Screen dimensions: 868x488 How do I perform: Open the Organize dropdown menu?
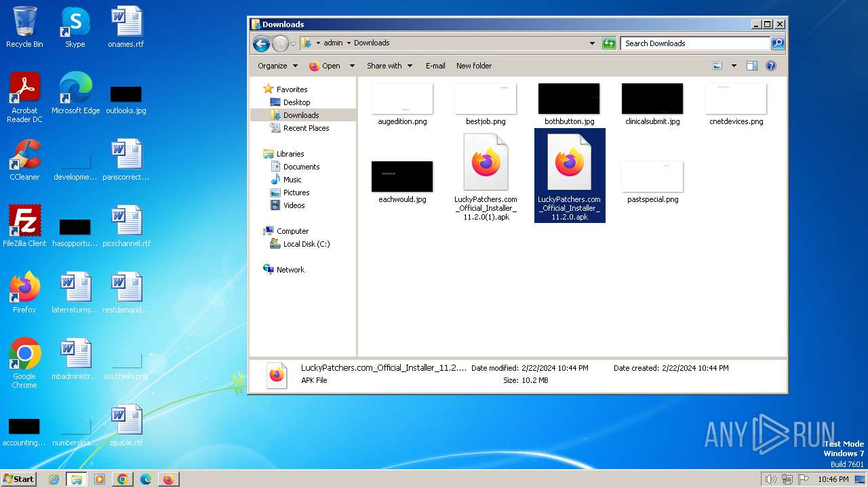coord(277,66)
